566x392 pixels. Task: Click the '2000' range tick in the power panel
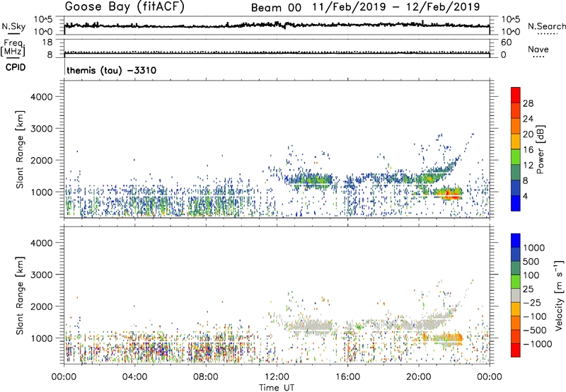coord(42,160)
